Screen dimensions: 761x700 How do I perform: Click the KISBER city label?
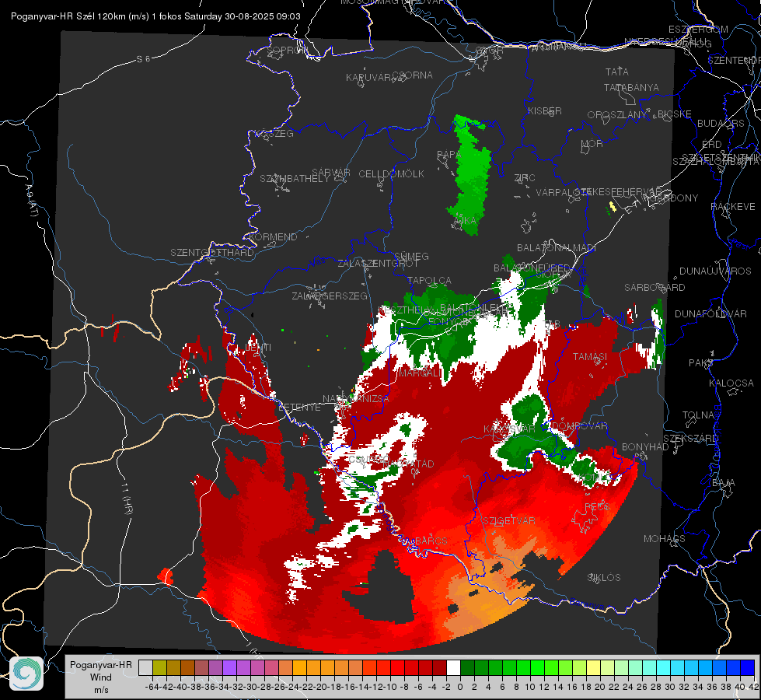tap(545, 110)
